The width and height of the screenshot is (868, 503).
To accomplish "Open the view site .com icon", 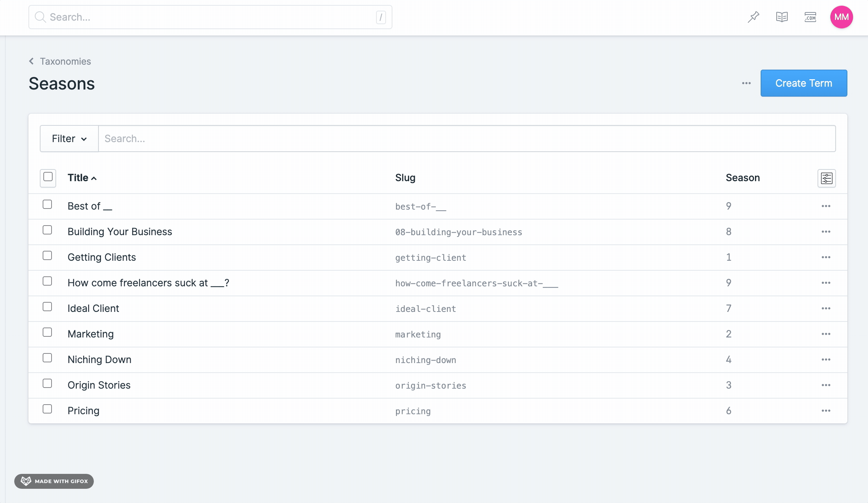I will (x=810, y=17).
